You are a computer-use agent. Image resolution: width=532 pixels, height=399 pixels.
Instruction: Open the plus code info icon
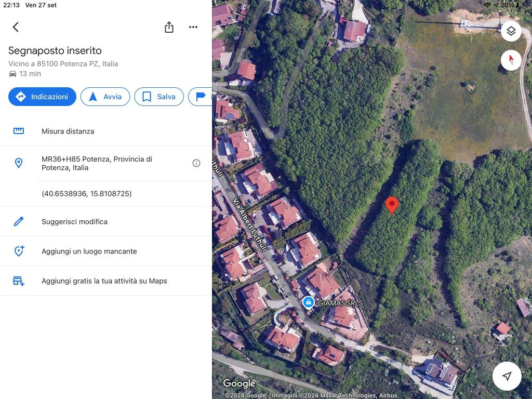(x=196, y=163)
